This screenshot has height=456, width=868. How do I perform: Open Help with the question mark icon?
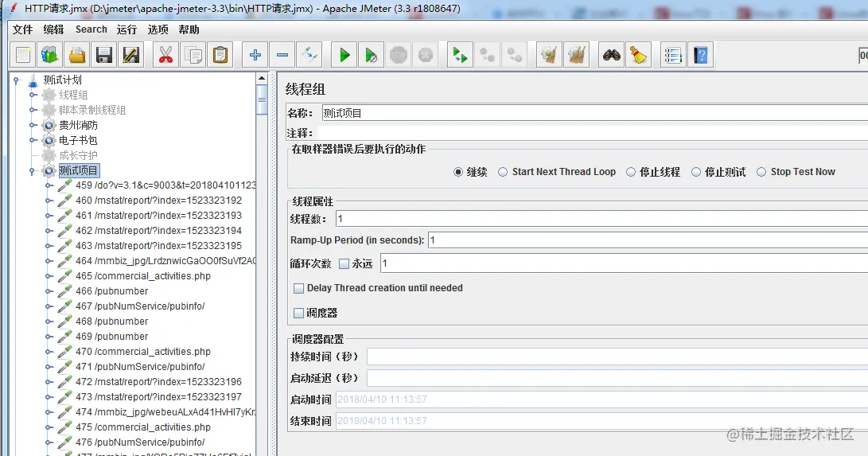(700, 55)
